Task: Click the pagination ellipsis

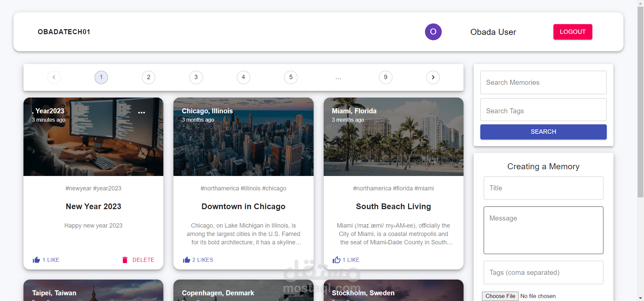Action: tap(338, 77)
